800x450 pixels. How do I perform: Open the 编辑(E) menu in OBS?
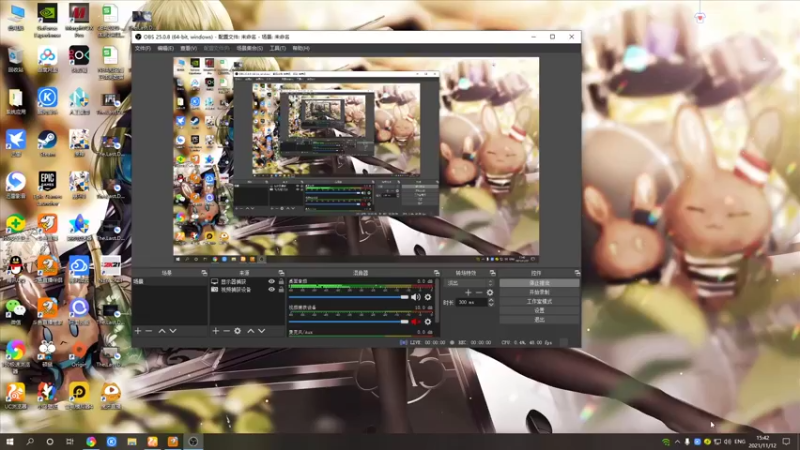(x=165, y=48)
